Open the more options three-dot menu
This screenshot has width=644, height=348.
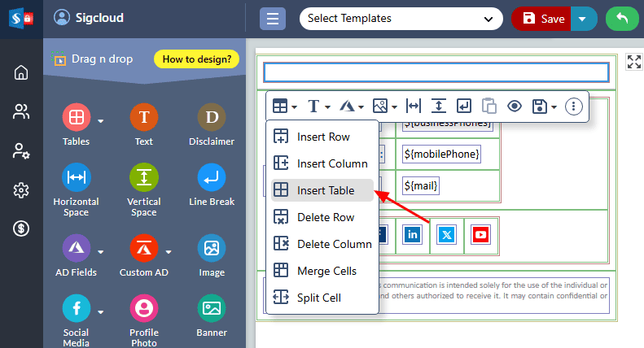click(x=574, y=106)
